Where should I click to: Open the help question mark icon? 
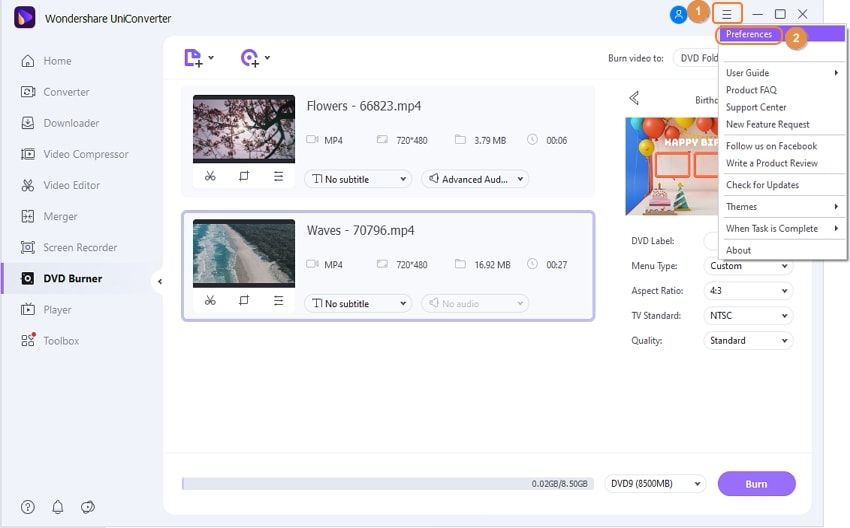(28, 507)
